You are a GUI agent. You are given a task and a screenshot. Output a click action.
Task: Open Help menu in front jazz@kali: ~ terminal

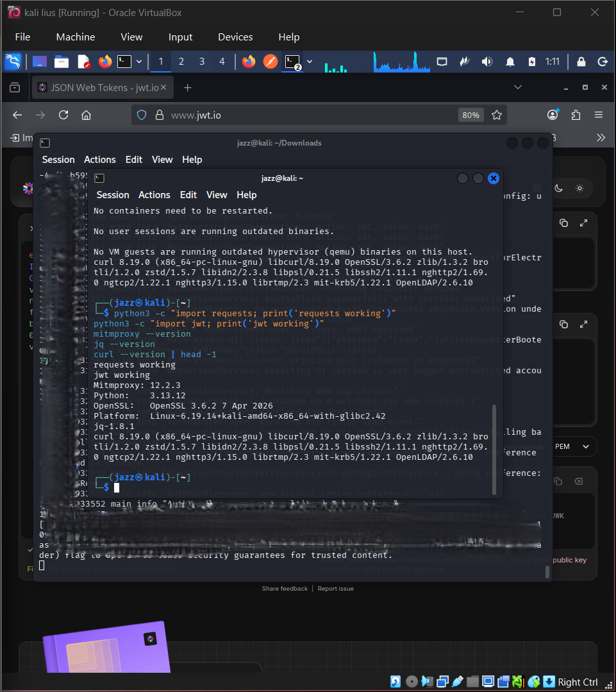pyautogui.click(x=247, y=195)
